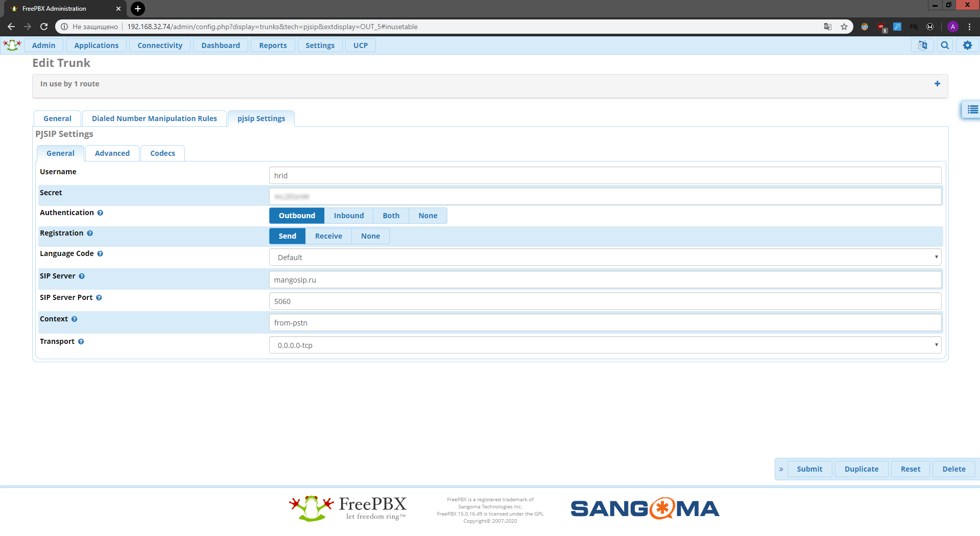Open the gear settings icon in navbar

967,45
